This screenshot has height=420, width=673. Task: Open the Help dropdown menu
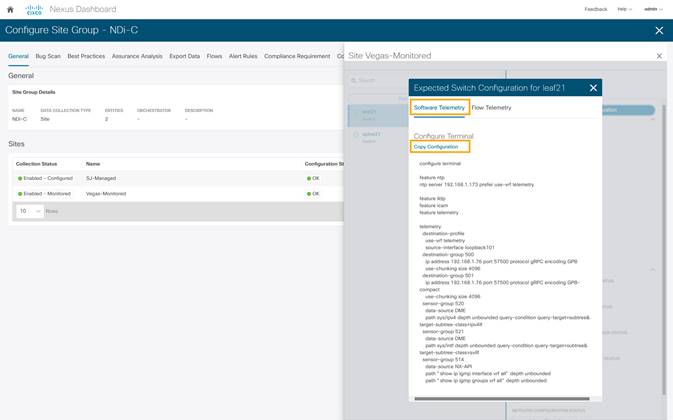pyautogui.click(x=624, y=9)
